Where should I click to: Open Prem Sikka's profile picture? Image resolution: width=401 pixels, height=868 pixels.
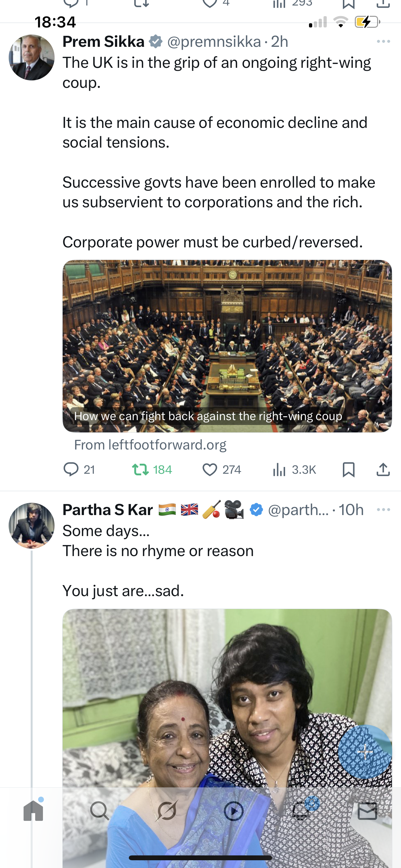tap(32, 57)
